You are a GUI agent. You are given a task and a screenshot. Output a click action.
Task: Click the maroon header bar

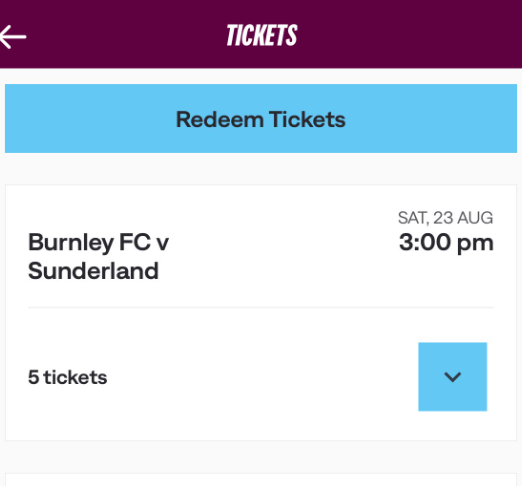pyautogui.click(x=261, y=34)
